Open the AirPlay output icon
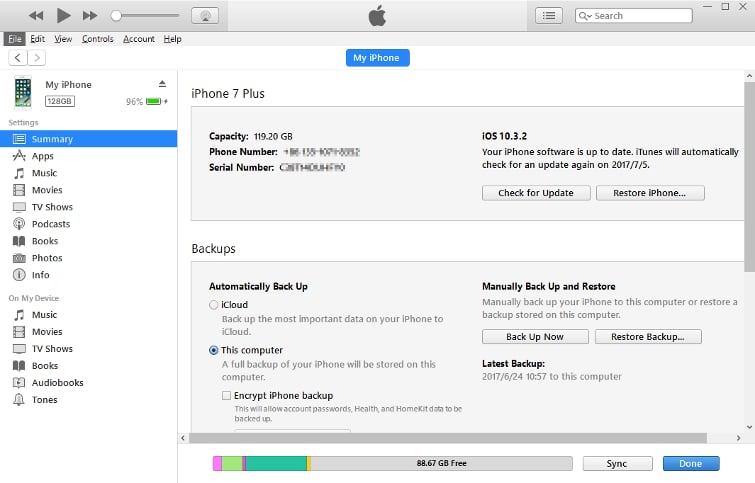This screenshot has height=483, width=755. click(205, 16)
